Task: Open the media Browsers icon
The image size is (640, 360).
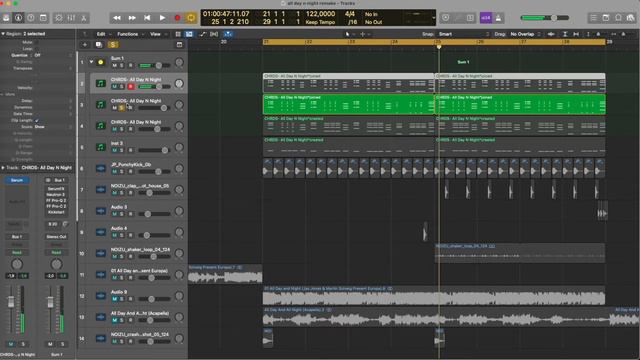Action: [631, 18]
